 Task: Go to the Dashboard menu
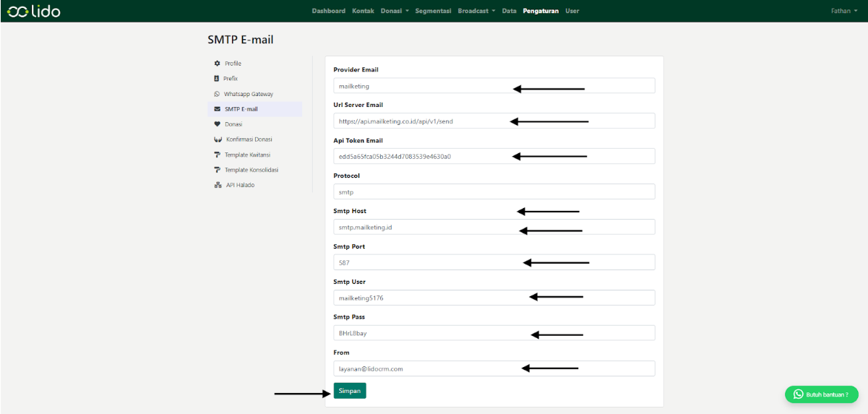tap(328, 11)
